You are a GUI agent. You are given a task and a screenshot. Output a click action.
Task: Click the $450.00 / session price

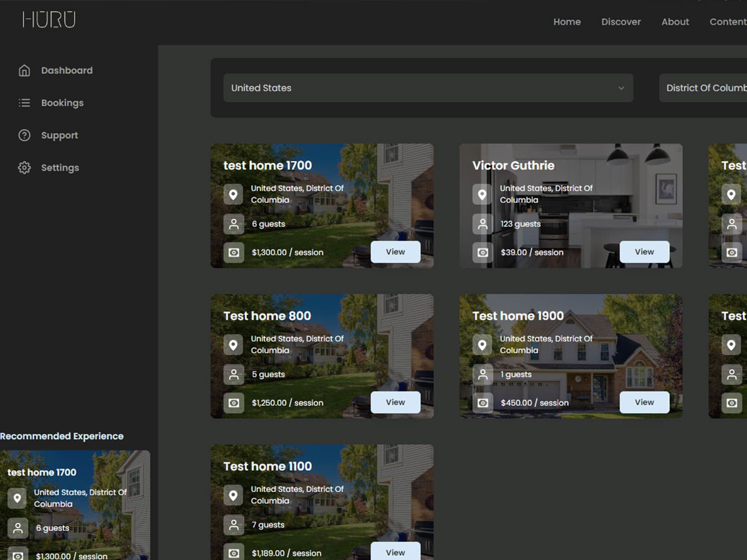click(534, 403)
